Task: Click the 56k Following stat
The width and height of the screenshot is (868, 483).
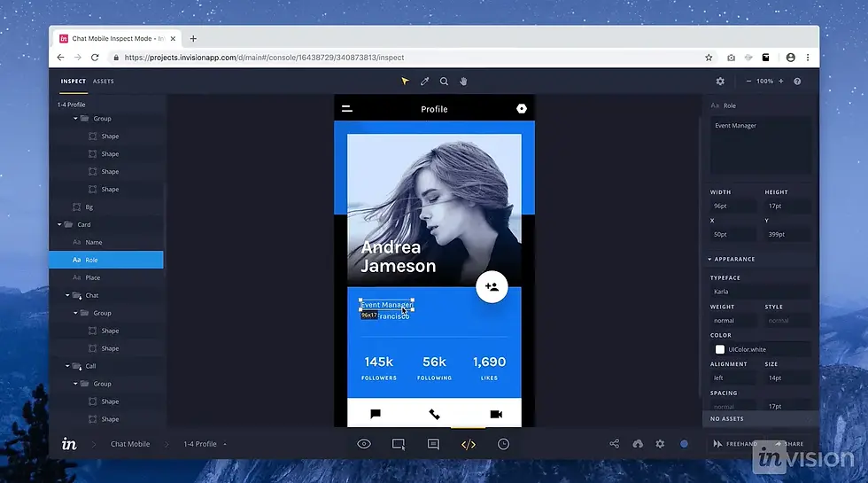Action: [435, 369]
